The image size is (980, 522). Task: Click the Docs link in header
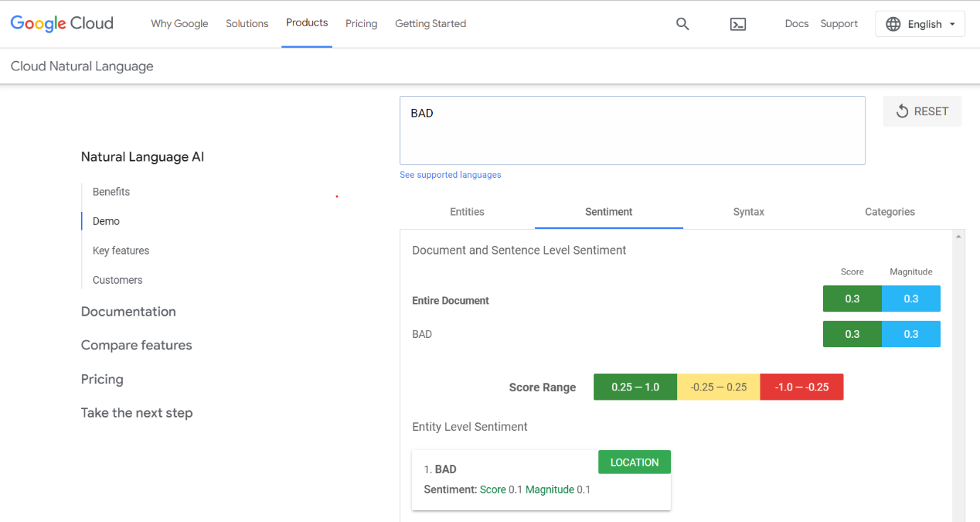coord(796,23)
